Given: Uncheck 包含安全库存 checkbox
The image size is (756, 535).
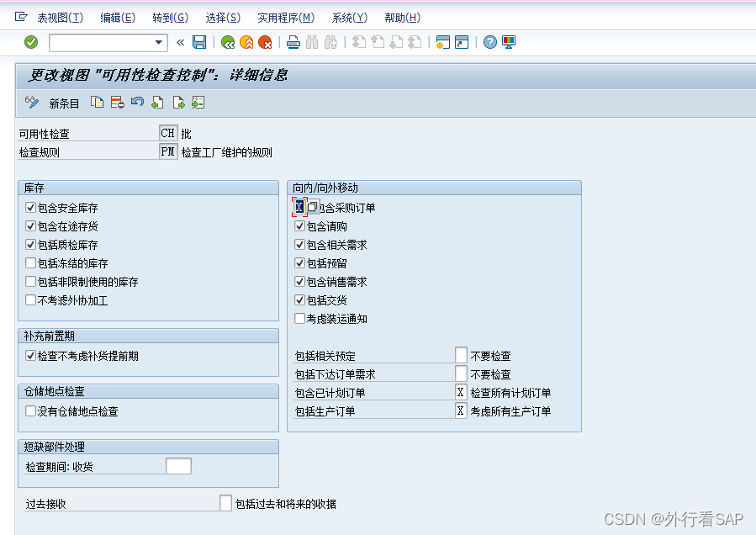Looking at the screenshot, I should pos(30,208).
